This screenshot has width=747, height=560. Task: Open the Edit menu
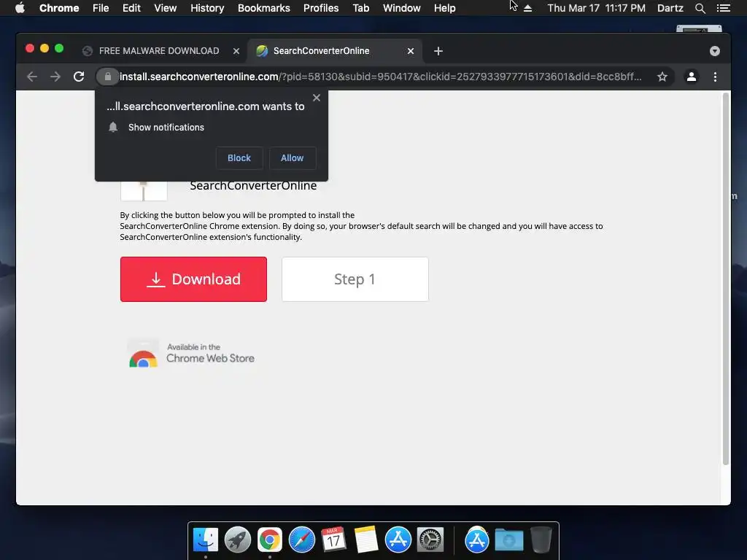click(131, 8)
